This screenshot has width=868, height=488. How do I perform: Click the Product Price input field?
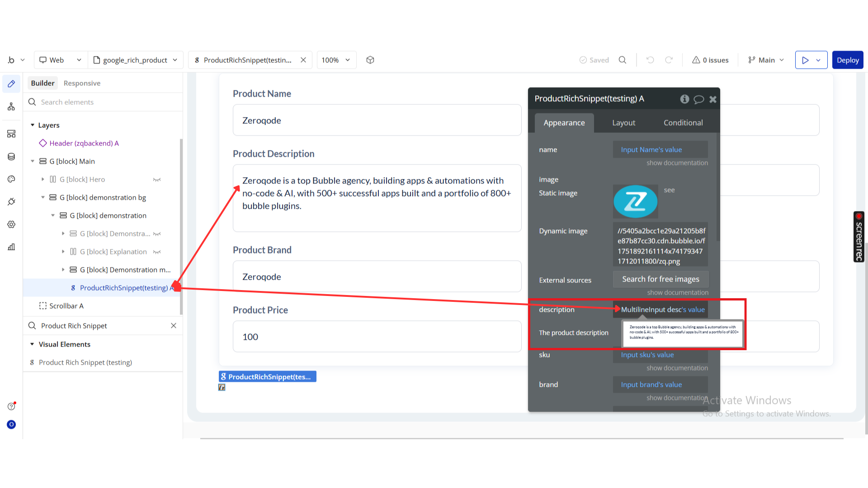click(377, 337)
